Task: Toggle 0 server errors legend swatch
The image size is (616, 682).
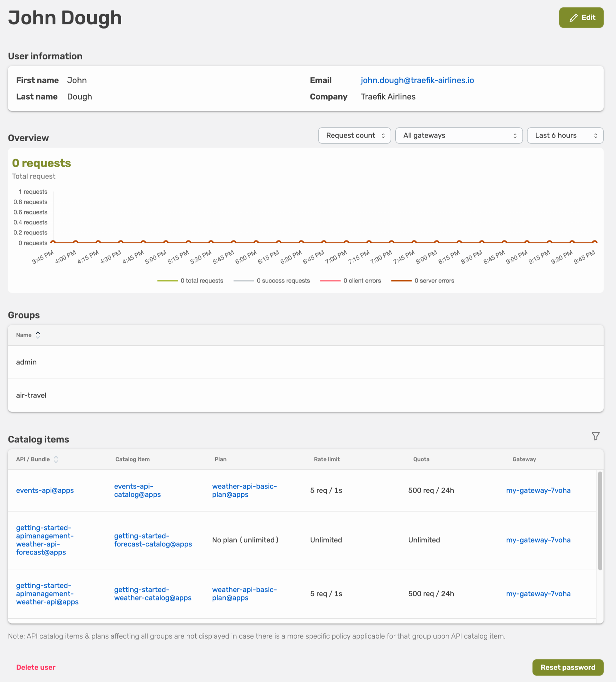Action: click(x=401, y=280)
